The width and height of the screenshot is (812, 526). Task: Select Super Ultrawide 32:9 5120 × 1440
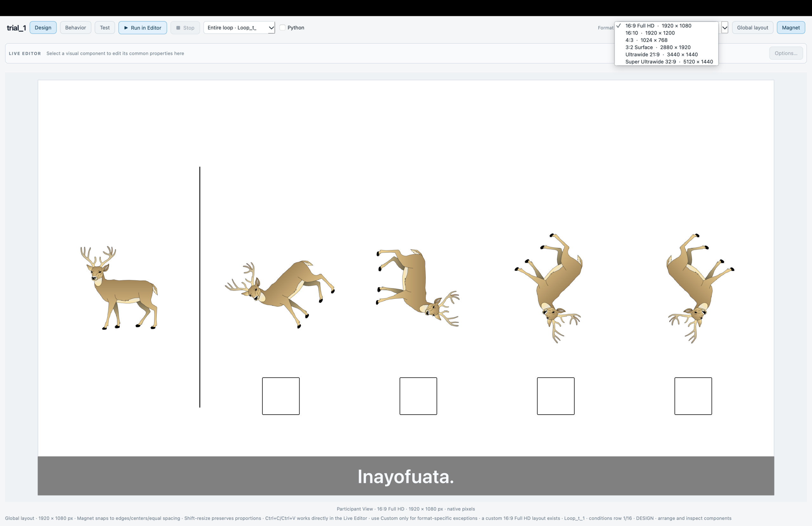tap(666, 62)
